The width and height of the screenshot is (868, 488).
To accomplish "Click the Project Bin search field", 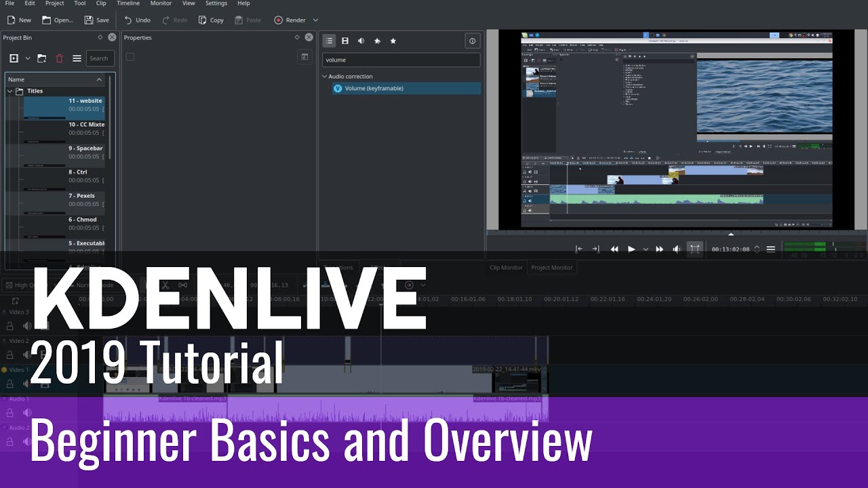I will (100, 58).
